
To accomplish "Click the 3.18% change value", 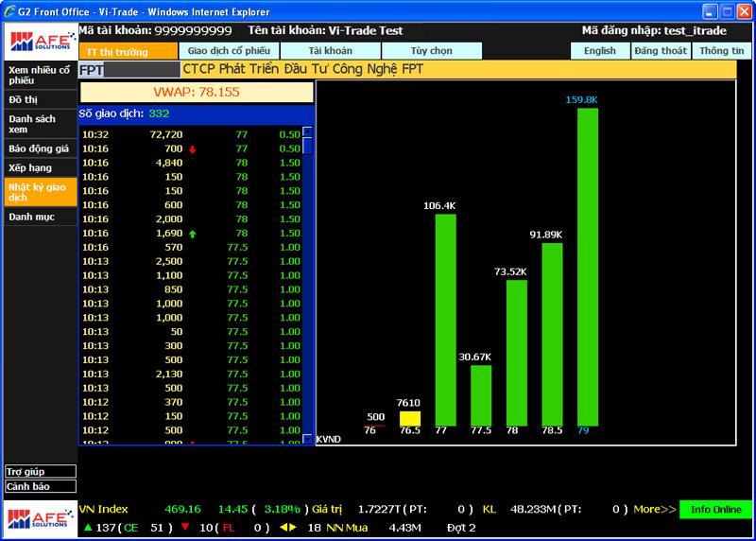I will click(282, 509).
